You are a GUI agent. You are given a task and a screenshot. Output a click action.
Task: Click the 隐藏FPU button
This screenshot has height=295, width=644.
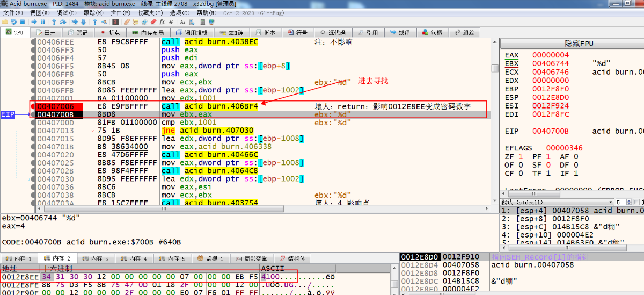(x=579, y=43)
